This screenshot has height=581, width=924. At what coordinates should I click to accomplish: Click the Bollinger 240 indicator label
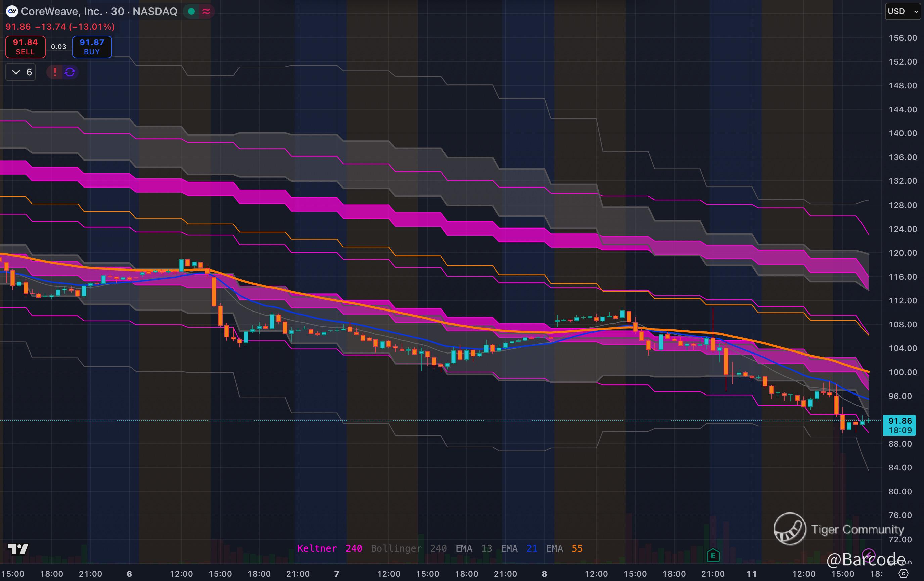coord(408,548)
